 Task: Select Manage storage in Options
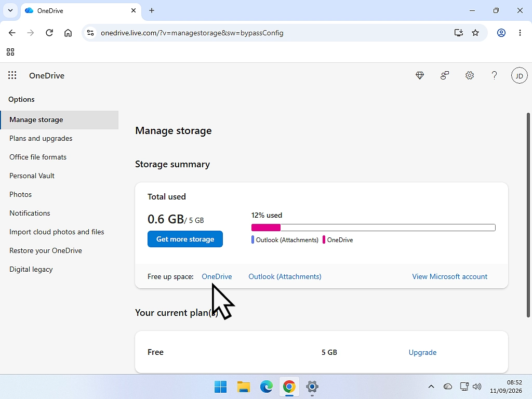[59, 120]
